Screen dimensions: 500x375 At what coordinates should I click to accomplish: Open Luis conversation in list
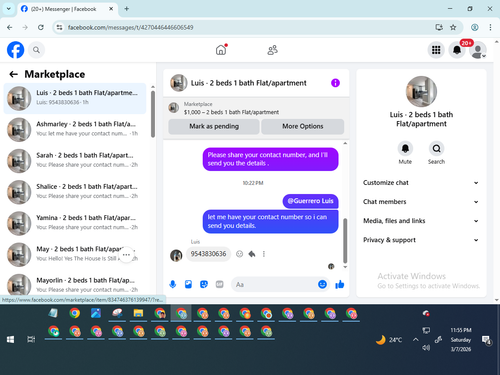tap(75, 98)
